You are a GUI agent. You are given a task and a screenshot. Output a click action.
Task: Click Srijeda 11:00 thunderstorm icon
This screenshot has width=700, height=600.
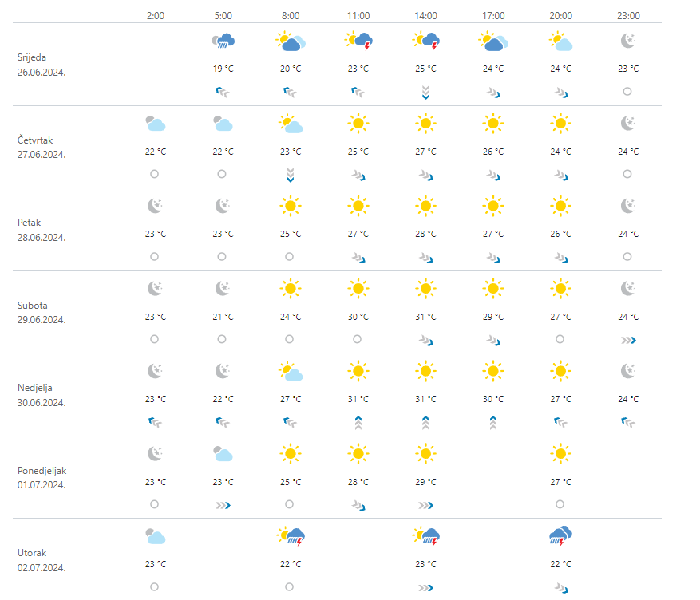[358, 41]
